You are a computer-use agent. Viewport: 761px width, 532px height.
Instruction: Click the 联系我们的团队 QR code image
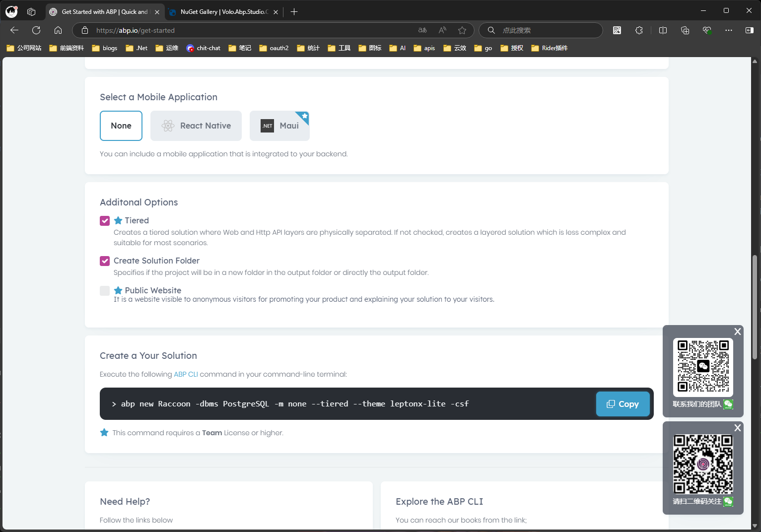click(x=703, y=367)
